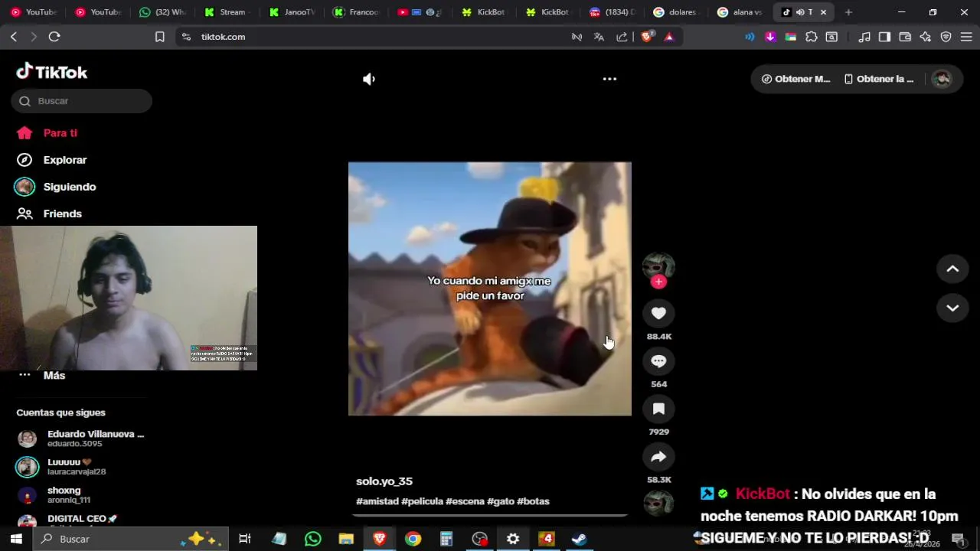Reload the page
Screen dimensions: 980x551
point(54,37)
